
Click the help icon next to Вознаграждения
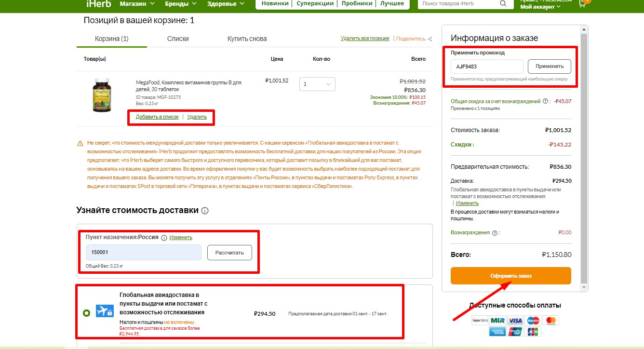click(x=495, y=233)
